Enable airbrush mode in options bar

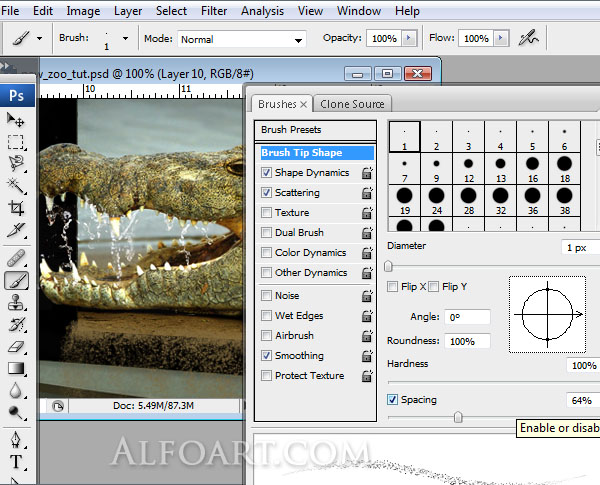(529, 38)
